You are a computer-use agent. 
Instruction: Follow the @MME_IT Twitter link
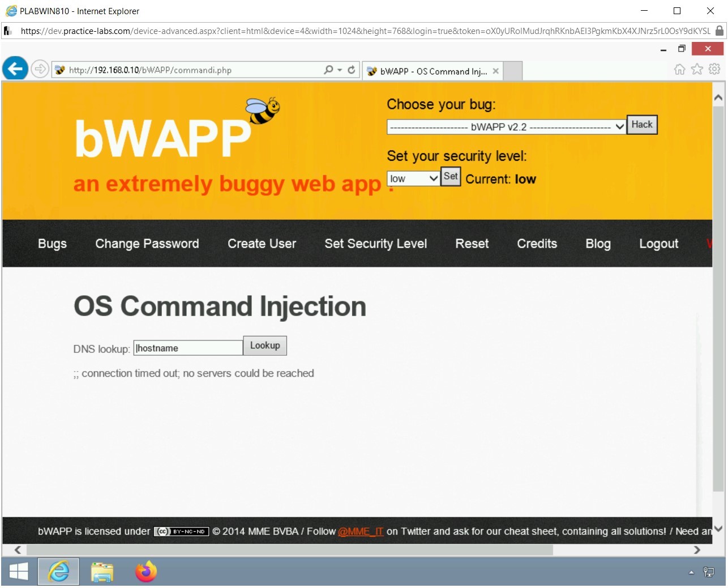pos(361,531)
